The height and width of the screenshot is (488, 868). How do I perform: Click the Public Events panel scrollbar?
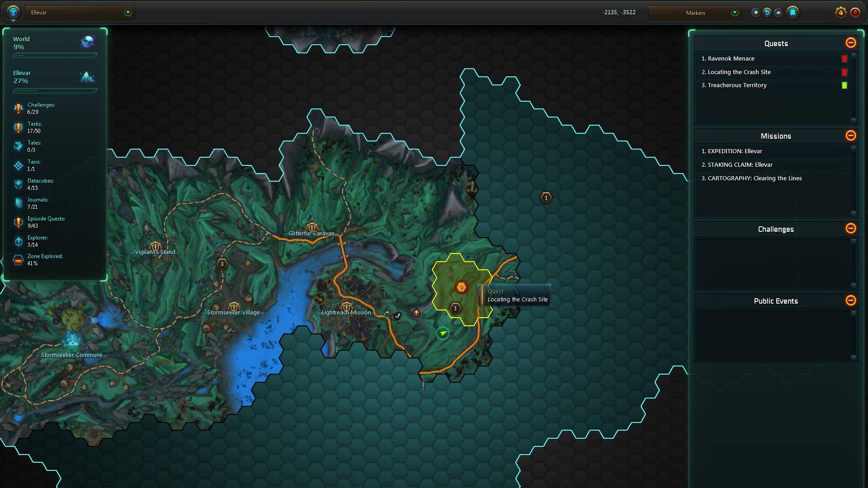click(x=854, y=335)
